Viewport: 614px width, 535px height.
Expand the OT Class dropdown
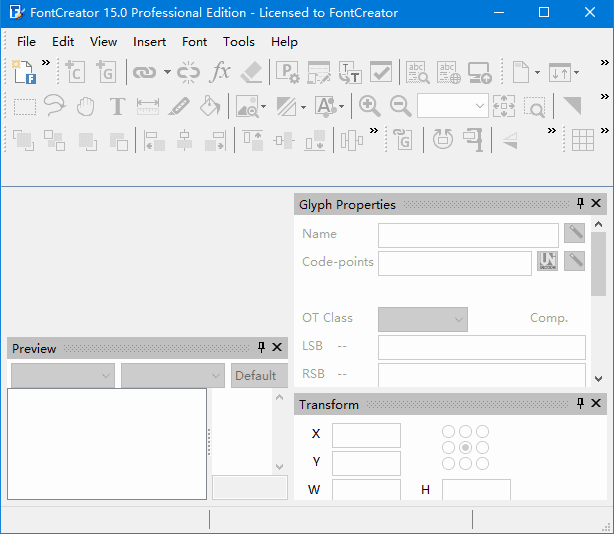pos(423,320)
